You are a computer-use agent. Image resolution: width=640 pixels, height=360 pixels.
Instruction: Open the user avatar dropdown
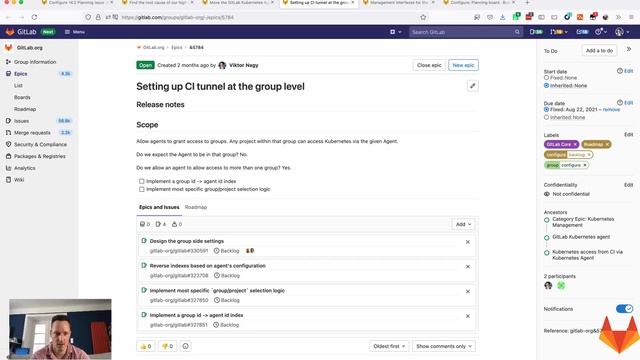[x=622, y=32]
